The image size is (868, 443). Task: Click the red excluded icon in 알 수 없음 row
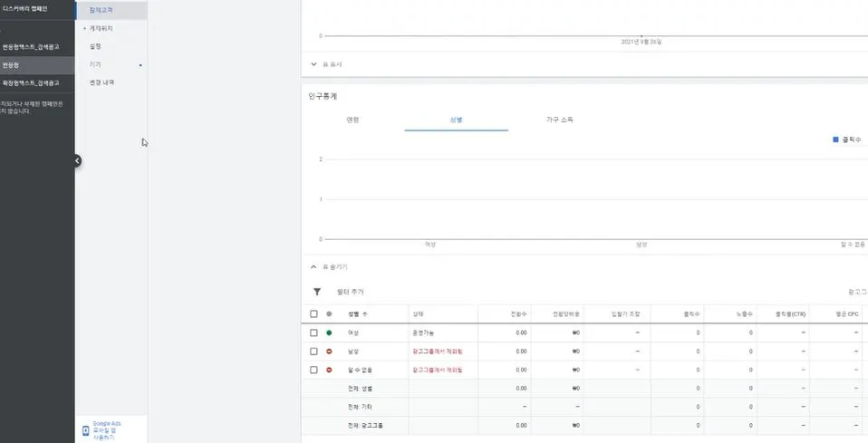329,370
